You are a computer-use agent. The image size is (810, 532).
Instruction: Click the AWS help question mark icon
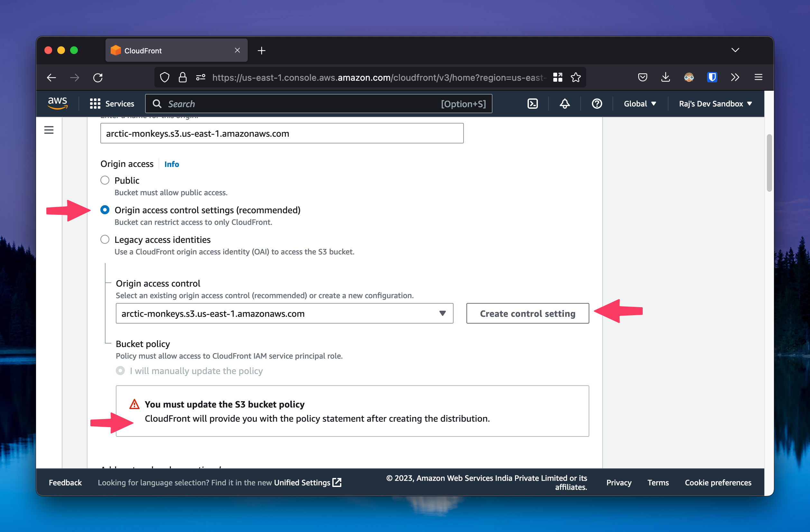pos(597,104)
